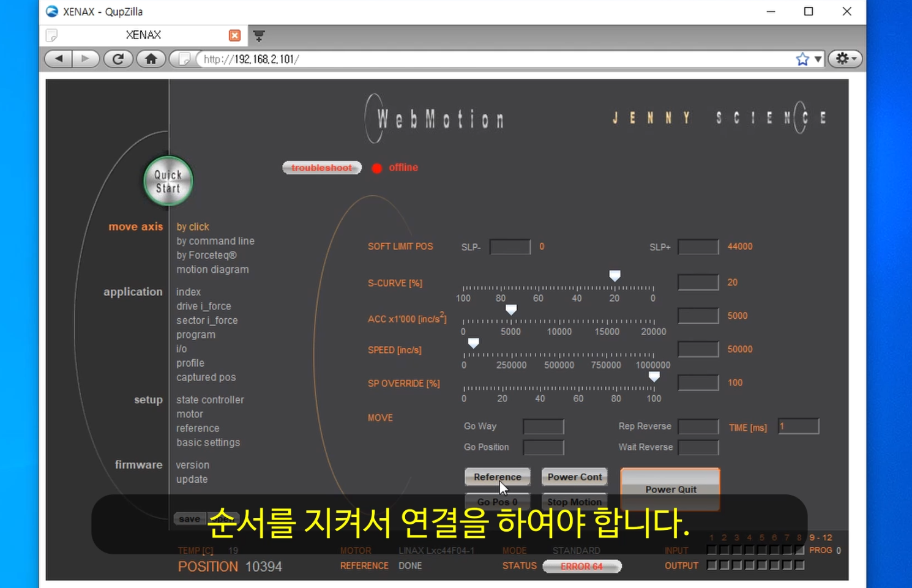
Task: Click the ERROR 64 status button
Action: click(582, 566)
